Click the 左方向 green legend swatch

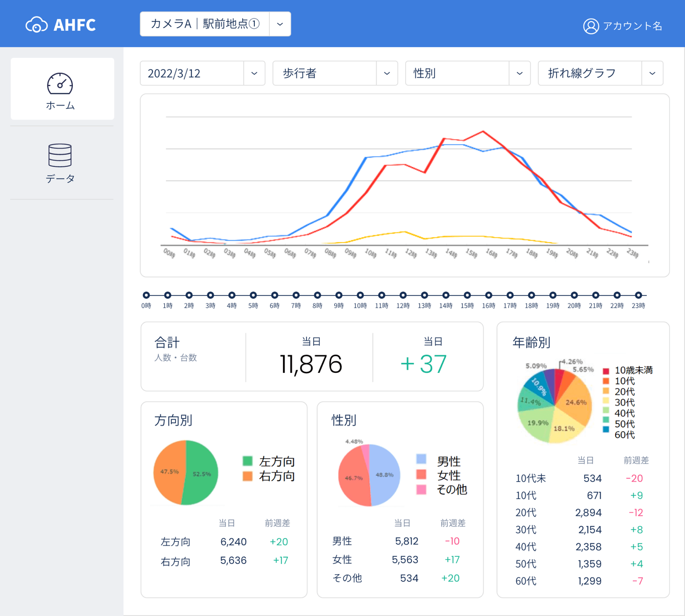click(x=247, y=461)
